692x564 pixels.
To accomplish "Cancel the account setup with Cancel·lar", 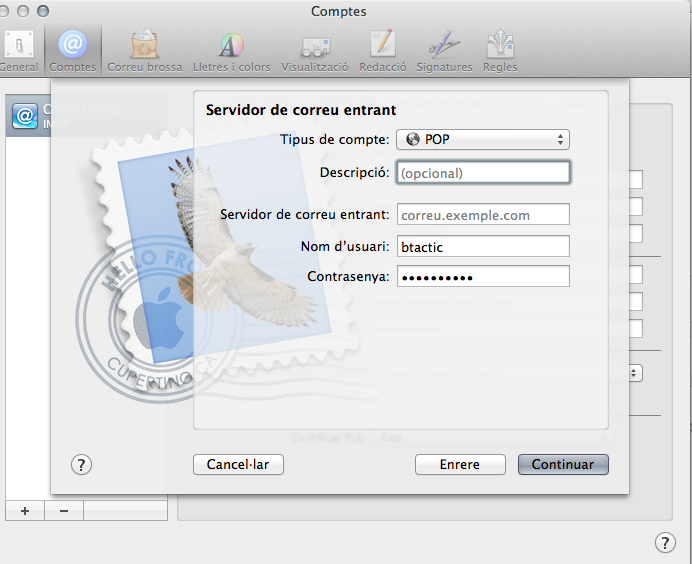I will 238,465.
